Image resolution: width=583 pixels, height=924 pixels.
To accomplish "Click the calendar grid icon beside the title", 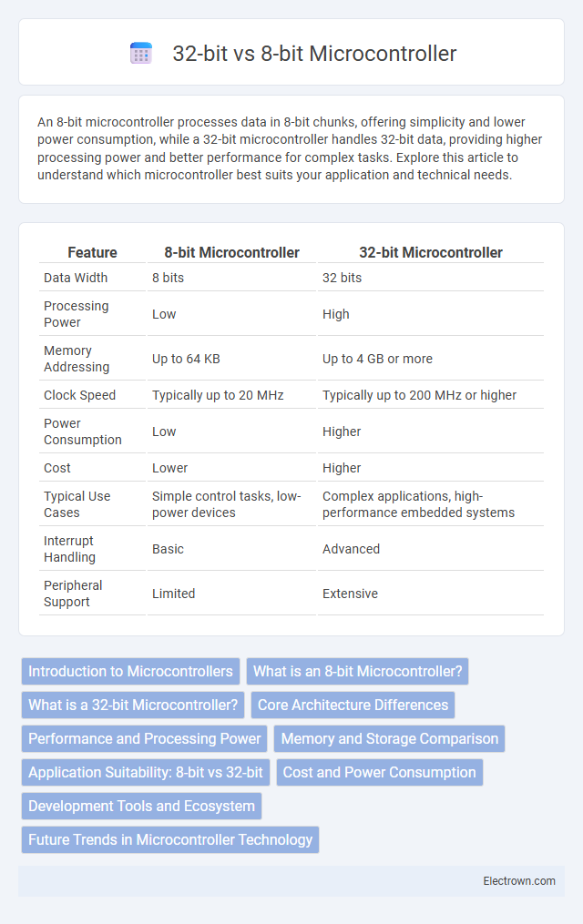I will (141, 53).
